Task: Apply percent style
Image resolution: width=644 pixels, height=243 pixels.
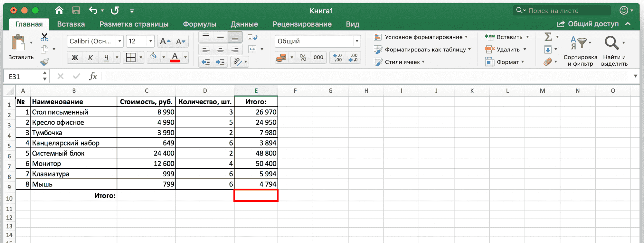Action: click(303, 58)
